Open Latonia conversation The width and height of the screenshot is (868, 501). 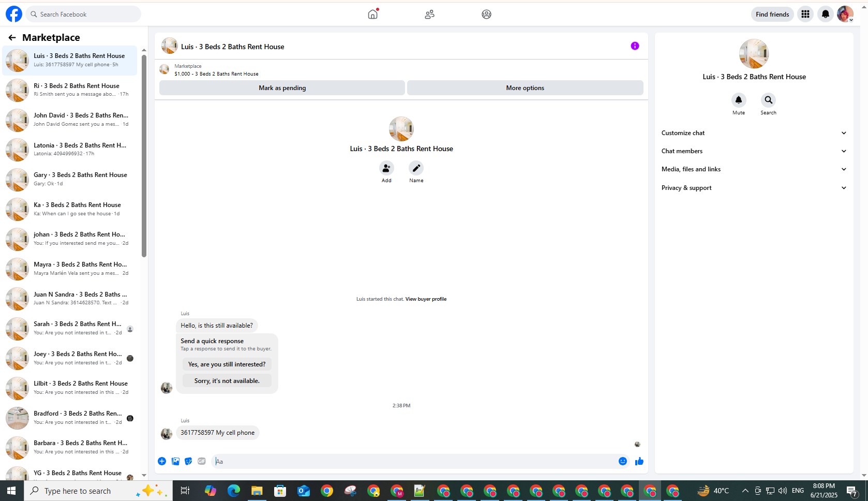(x=70, y=150)
